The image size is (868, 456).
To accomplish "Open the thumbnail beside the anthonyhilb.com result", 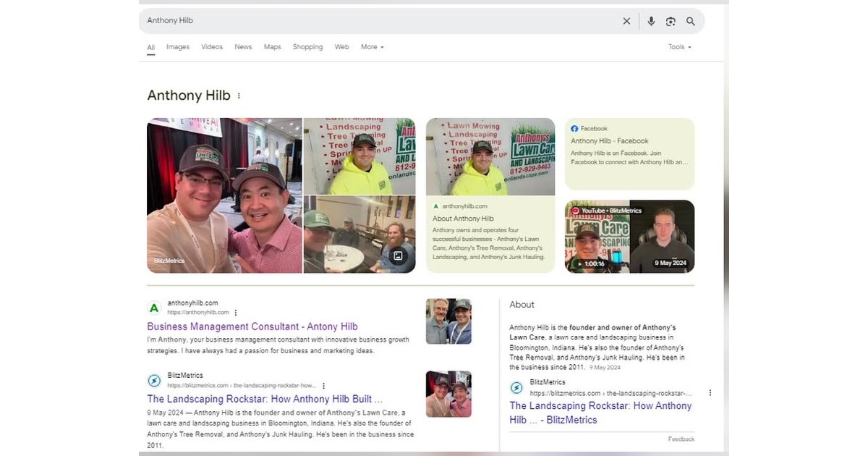I will tap(448, 321).
